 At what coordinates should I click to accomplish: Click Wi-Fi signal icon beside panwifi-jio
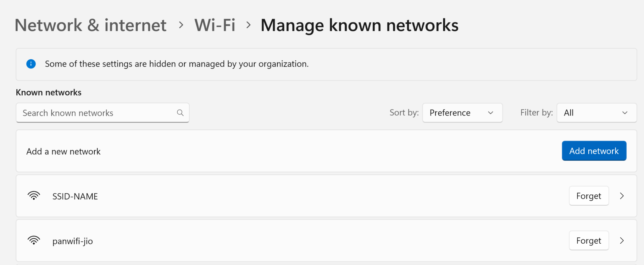click(34, 241)
